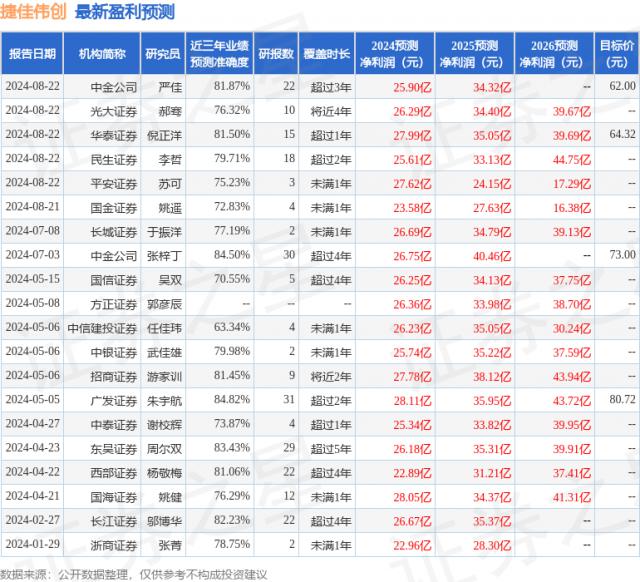This screenshot has width=640, height=582.
Task: Select the 2024-07-08 report date cell
Action: [32, 230]
